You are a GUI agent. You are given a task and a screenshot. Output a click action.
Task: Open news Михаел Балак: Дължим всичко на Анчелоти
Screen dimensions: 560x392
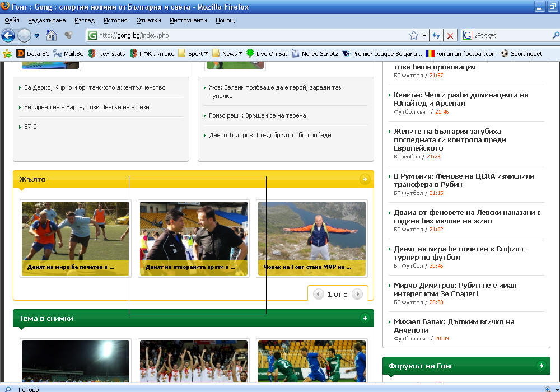[454, 326]
